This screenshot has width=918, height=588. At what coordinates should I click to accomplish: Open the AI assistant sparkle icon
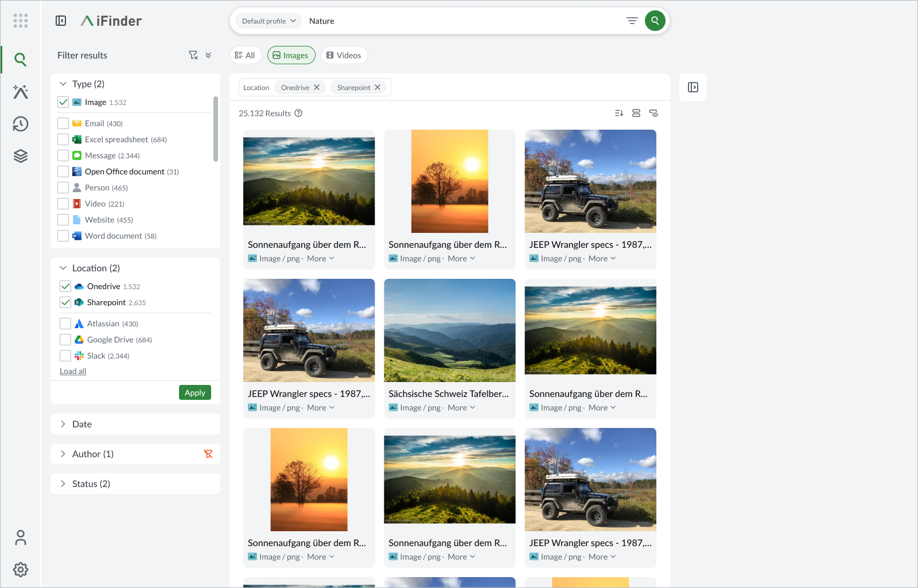(21, 92)
